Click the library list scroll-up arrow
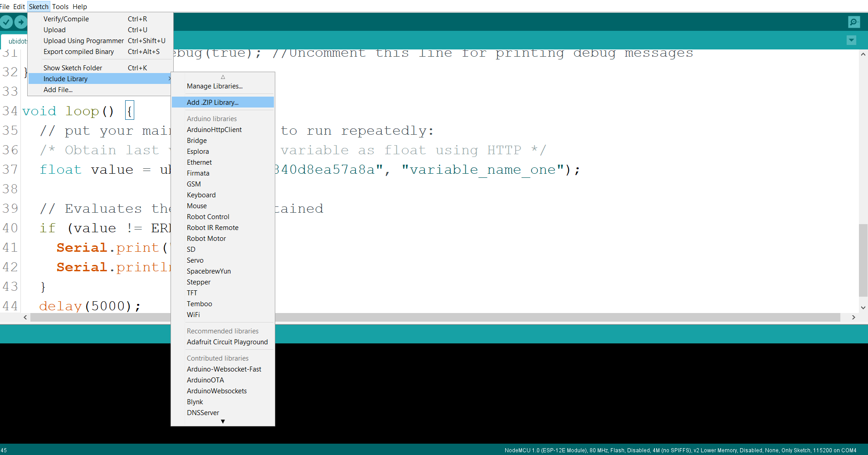Viewport: 868px width, 455px height. point(223,77)
